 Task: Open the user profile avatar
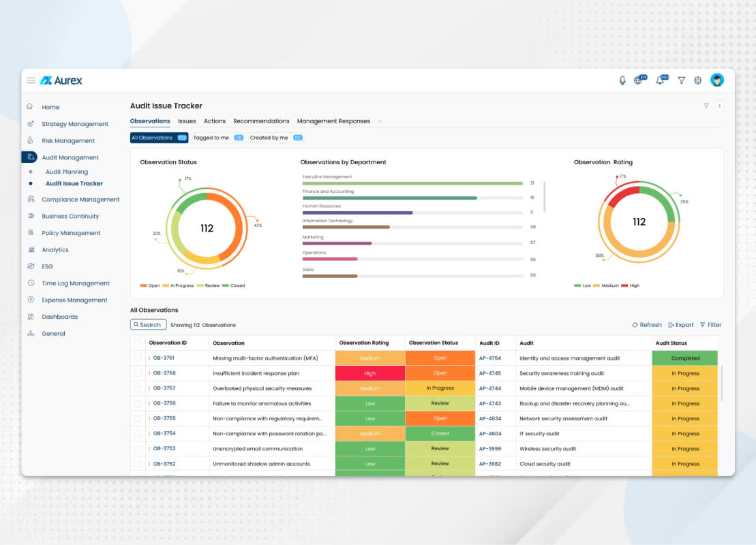tap(717, 80)
